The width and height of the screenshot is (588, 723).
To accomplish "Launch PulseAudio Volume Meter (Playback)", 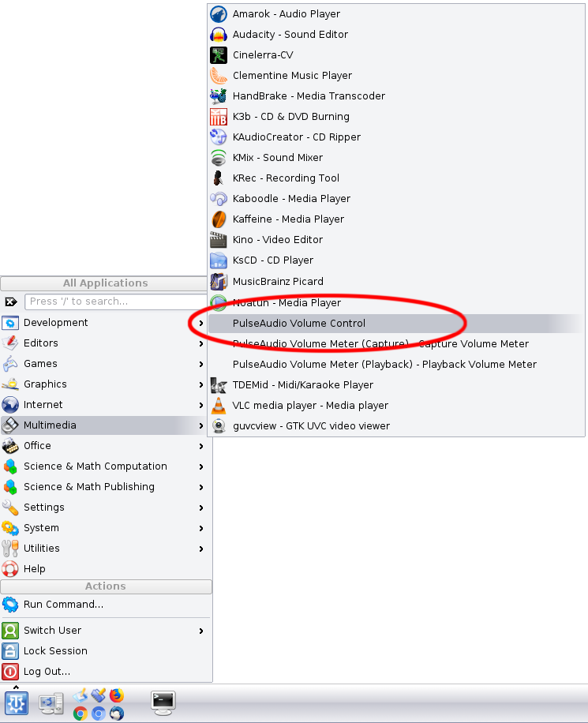I will click(395, 365).
